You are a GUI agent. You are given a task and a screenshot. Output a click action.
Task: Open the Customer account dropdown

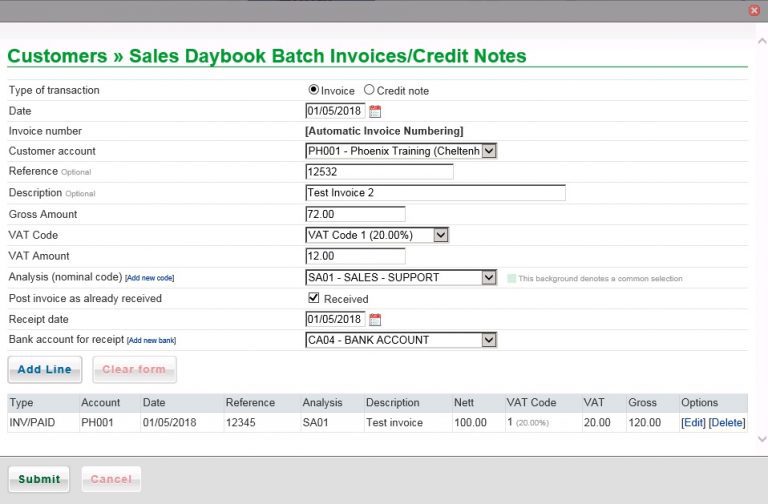click(401, 151)
